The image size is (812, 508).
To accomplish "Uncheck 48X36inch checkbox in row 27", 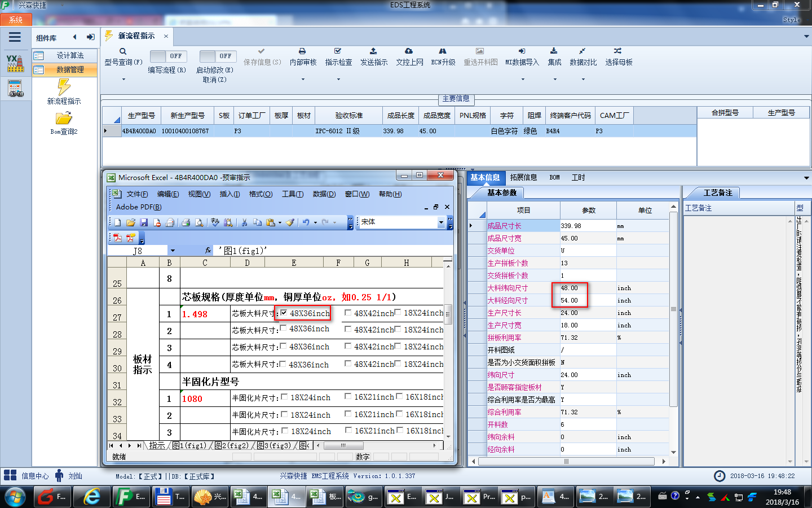I will coord(284,312).
